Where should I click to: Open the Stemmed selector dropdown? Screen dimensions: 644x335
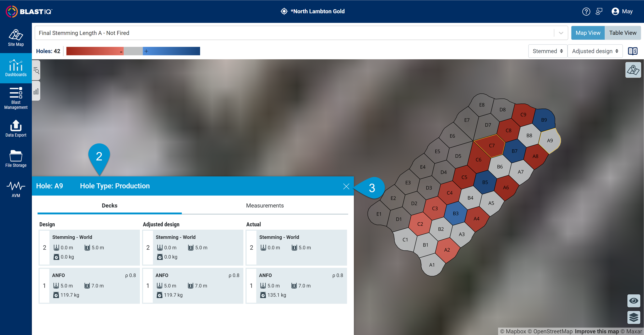coord(548,51)
